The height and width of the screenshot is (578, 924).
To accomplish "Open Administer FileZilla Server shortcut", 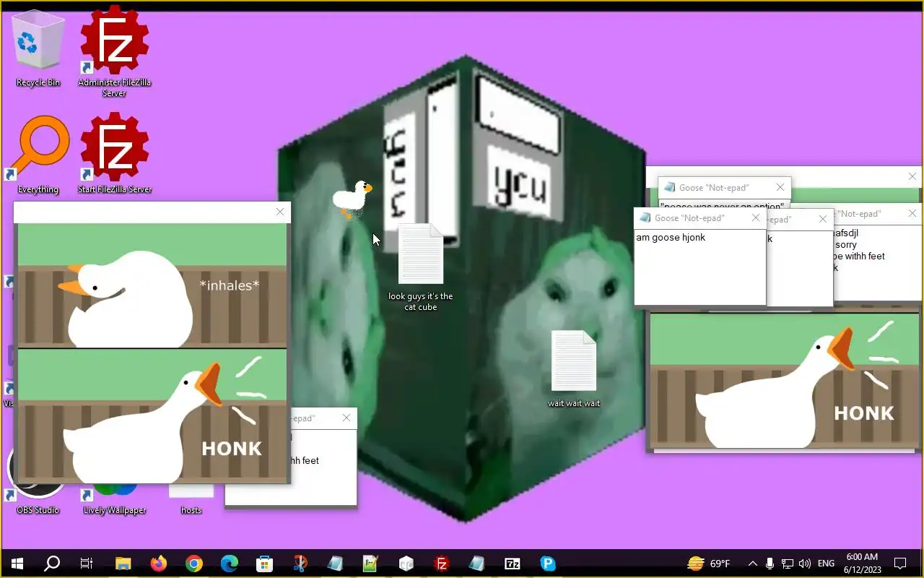I will pos(114,51).
